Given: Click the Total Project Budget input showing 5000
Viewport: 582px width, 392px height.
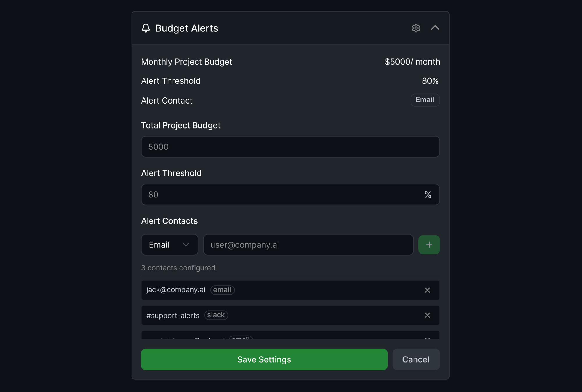Looking at the screenshot, I should coord(290,147).
